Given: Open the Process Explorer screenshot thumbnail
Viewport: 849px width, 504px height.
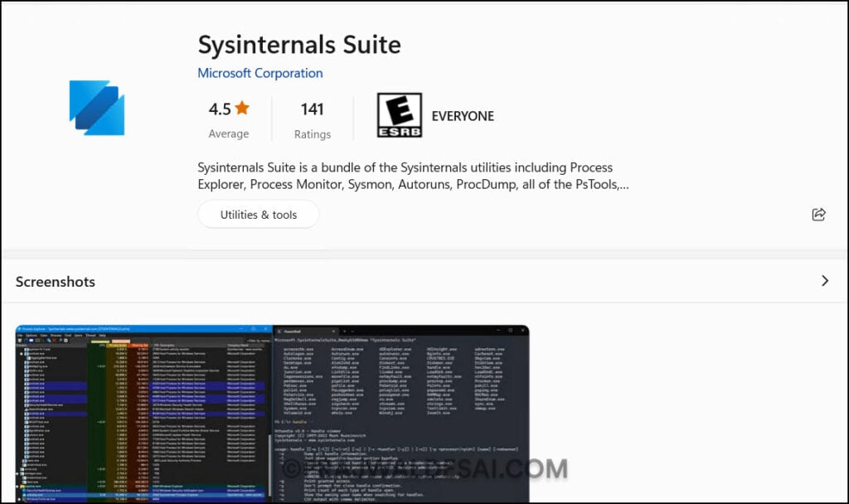Looking at the screenshot, I should click(272, 414).
